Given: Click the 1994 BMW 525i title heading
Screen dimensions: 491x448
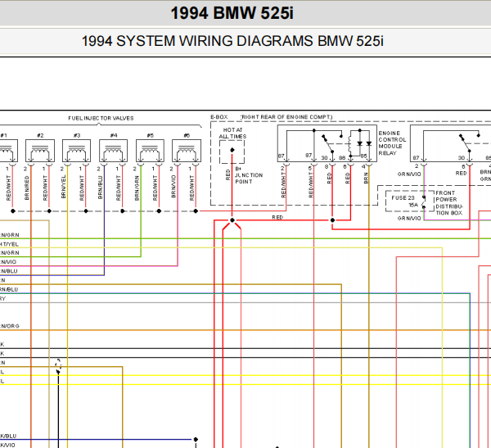Looking at the screenshot, I should [x=232, y=13].
